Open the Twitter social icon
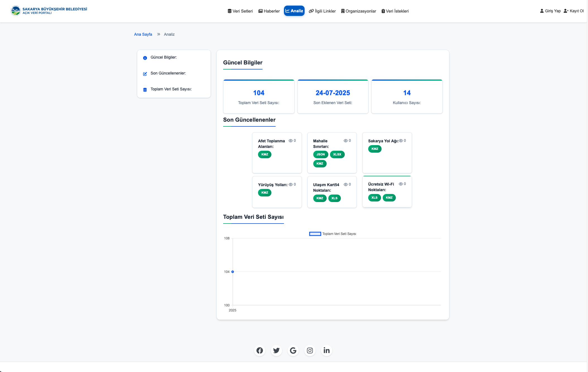588x372 pixels. click(276, 351)
